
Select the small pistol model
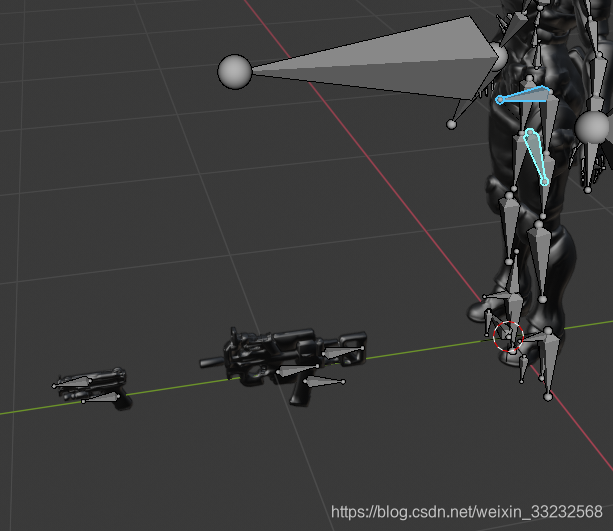[x=93, y=388]
